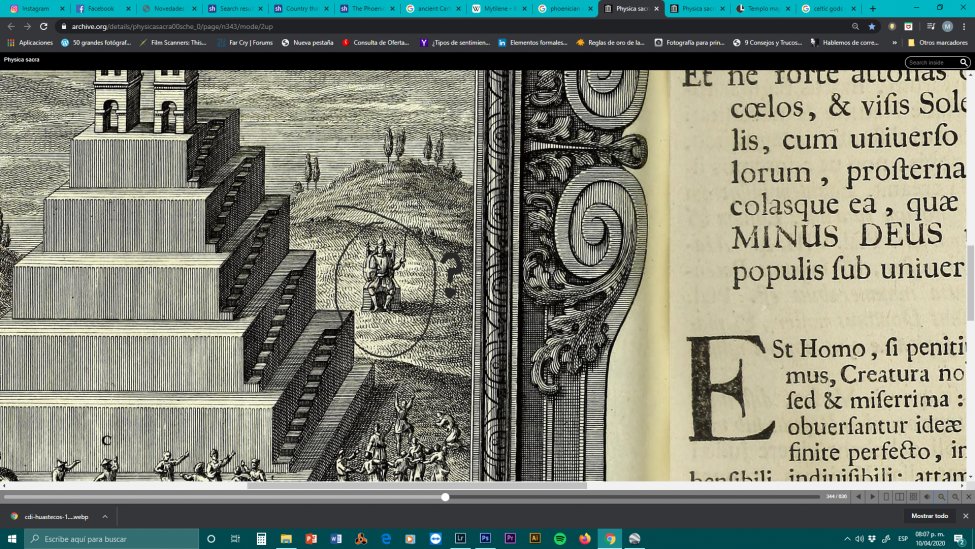The image size is (975, 549).
Task: Click the horizontal scrollbar under the book
Action: pos(417,485)
